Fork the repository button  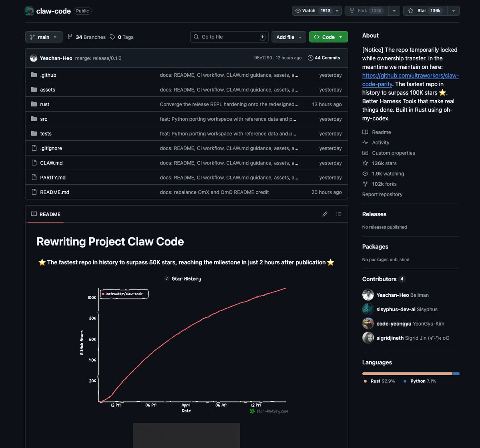tap(366, 11)
